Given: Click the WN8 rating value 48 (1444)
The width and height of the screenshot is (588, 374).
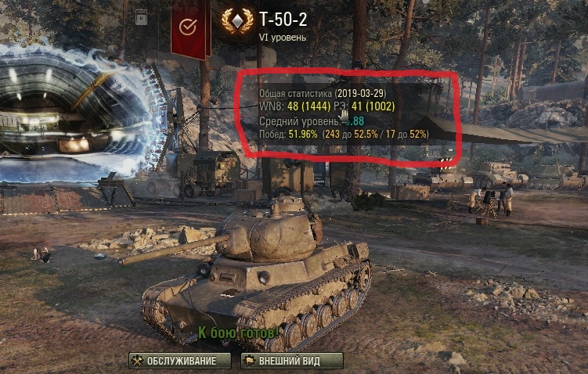Looking at the screenshot, I should coord(309,106).
